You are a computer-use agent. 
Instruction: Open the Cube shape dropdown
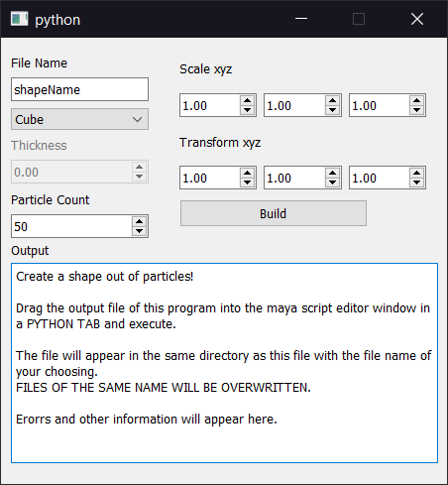(79, 119)
